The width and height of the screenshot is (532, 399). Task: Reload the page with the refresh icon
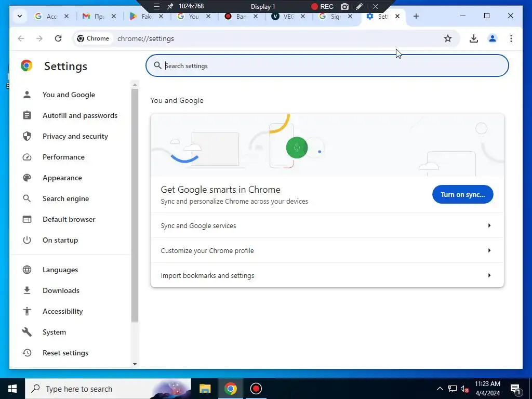pos(58,38)
